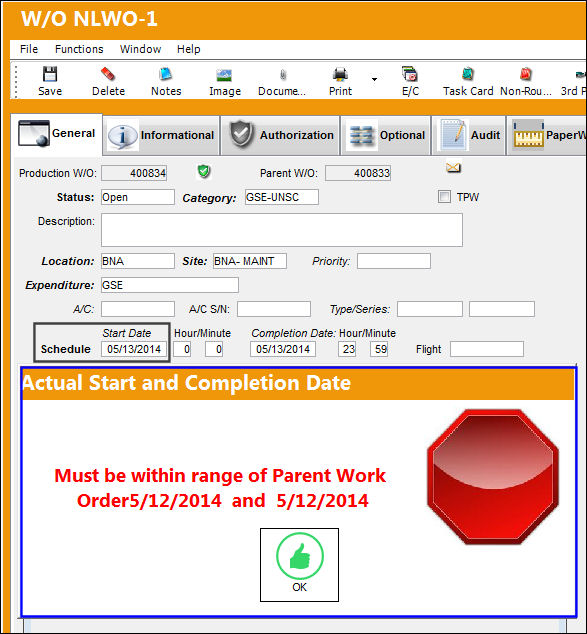
Task: Click the completion hour field 23
Action: click(347, 349)
